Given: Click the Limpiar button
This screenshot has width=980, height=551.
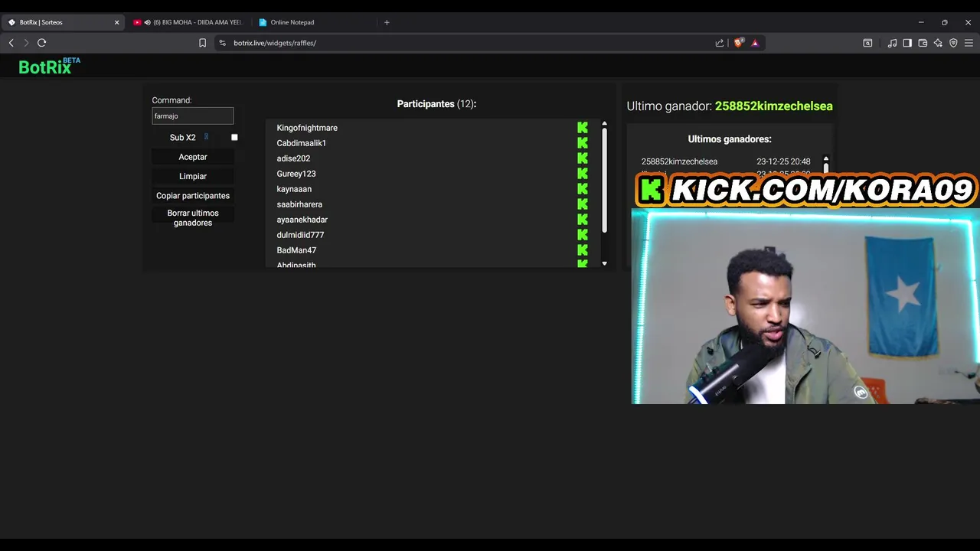Looking at the screenshot, I should pyautogui.click(x=193, y=176).
